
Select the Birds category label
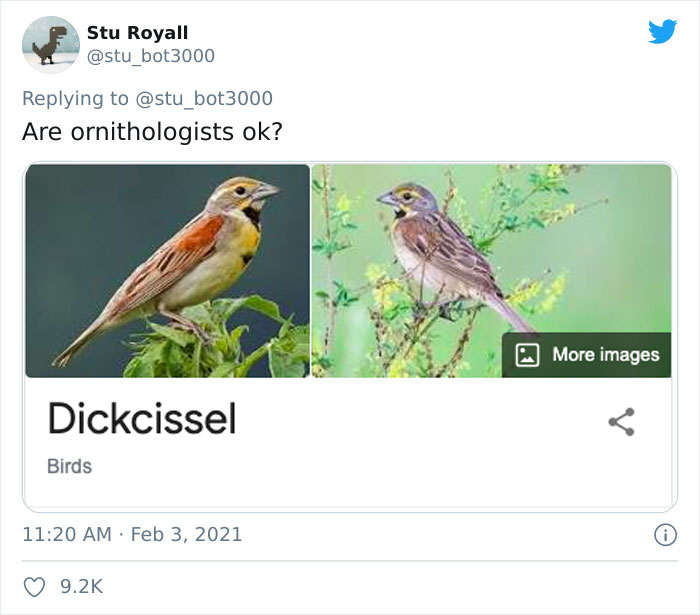tap(69, 466)
